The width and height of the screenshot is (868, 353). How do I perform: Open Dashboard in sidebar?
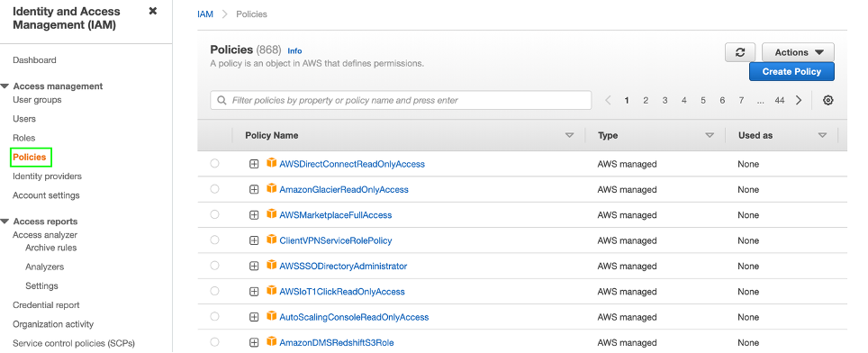tap(34, 59)
